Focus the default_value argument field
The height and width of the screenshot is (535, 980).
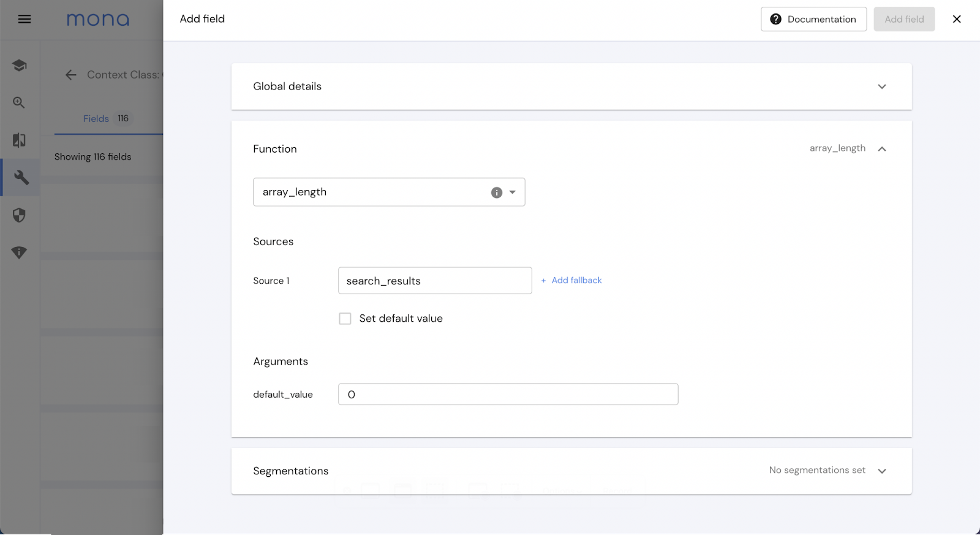click(x=508, y=394)
